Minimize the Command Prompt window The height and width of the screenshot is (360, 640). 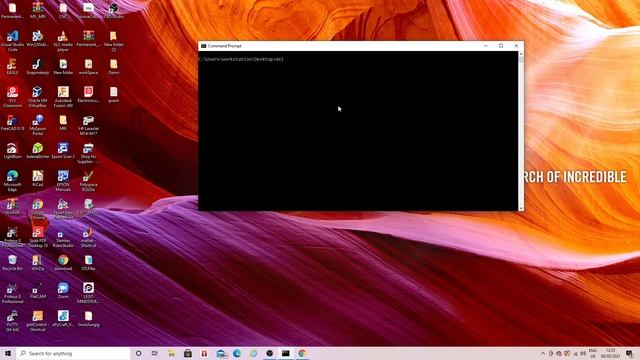tap(486, 46)
